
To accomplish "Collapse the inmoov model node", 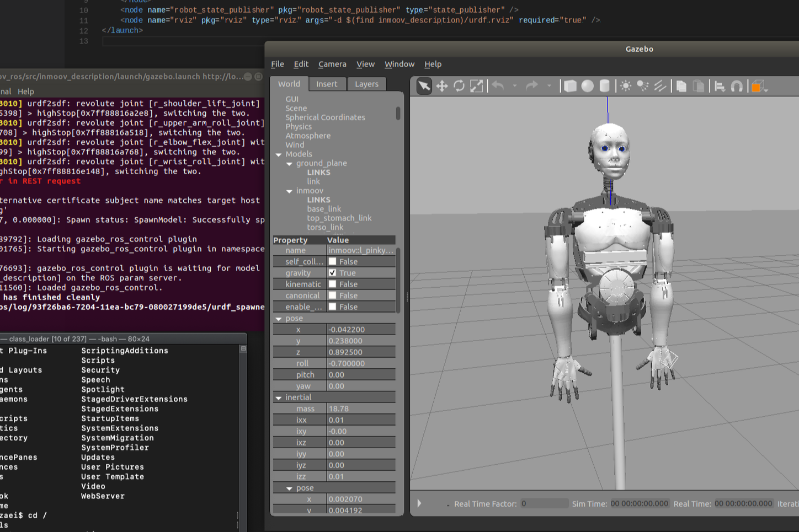I will 289,191.
